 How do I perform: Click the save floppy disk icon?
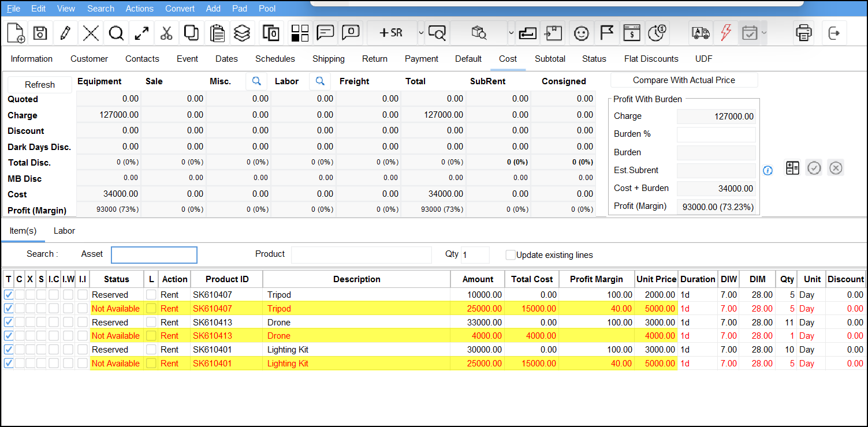(40, 33)
